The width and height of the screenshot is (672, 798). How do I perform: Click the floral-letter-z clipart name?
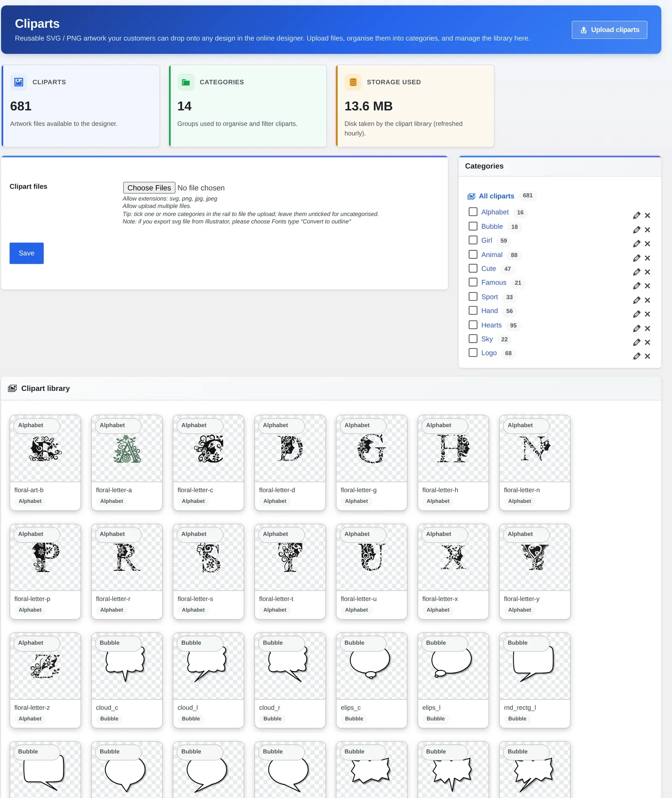(x=32, y=708)
